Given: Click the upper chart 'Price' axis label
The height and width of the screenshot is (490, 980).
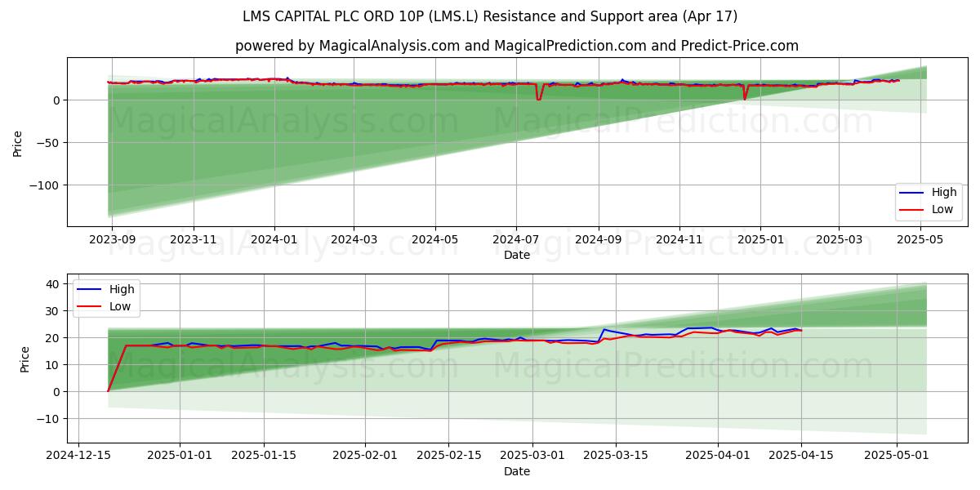Looking at the screenshot, I should (x=18, y=142).
